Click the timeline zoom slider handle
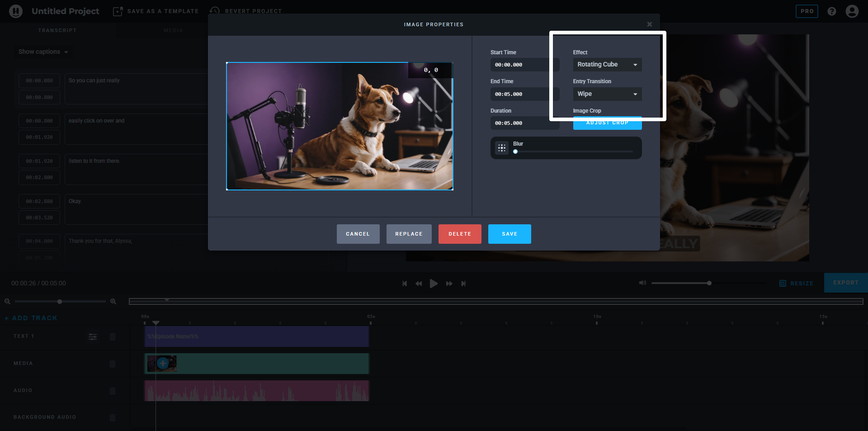Viewport: 868px width, 431px height. point(60,301)
